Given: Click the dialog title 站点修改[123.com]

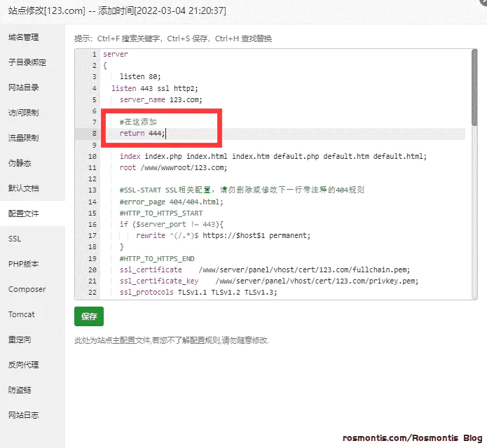Looking at the screenshot, I should 46,11.
